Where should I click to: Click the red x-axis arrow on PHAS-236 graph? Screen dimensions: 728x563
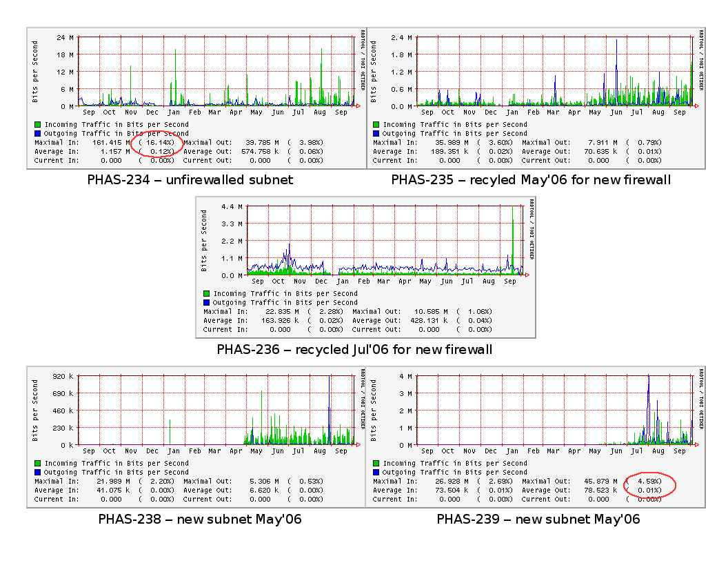pyautogui.click(x=527, y=275)
